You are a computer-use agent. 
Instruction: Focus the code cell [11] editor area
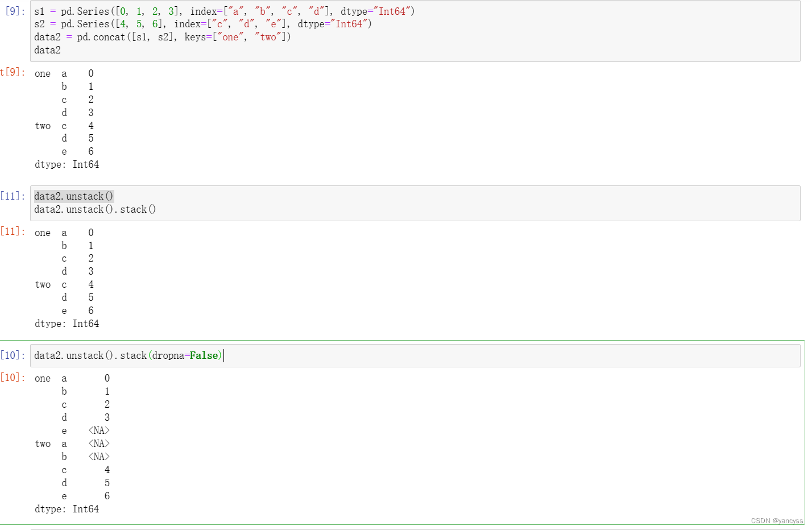click(415, 203)
